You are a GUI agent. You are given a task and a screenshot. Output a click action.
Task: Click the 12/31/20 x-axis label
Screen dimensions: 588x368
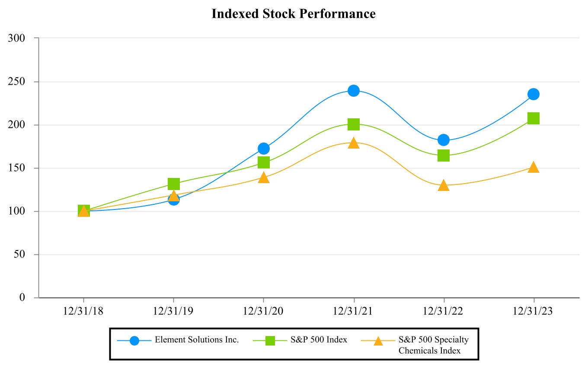(264, 311)
